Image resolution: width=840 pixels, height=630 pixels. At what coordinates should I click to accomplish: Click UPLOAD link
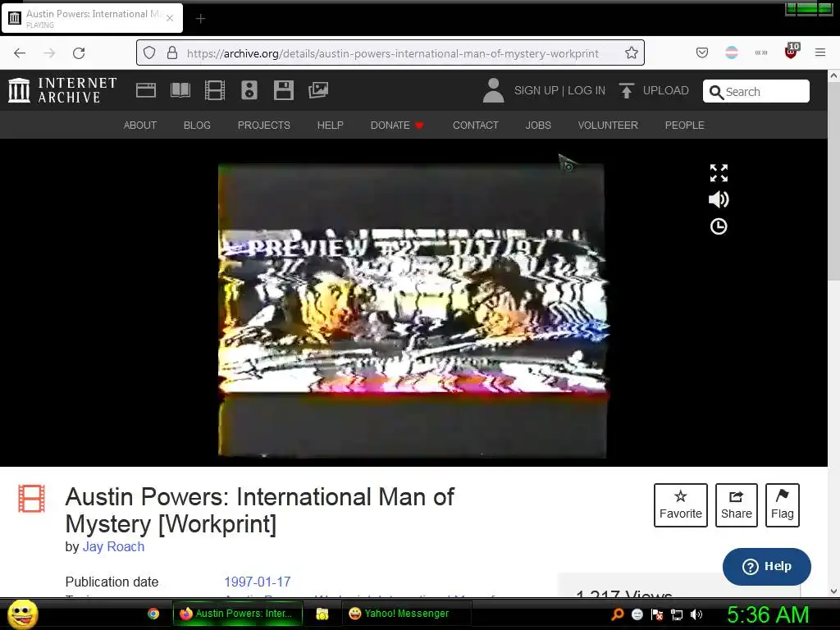point(666,90)
